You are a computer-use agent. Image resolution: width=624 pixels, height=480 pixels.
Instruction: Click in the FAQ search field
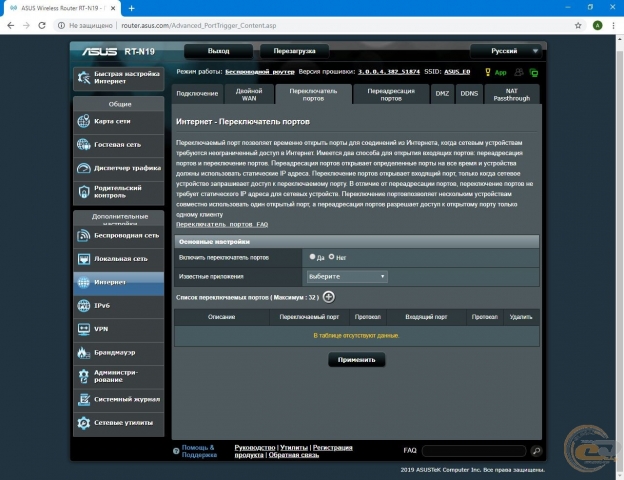(x=474, y=451)
